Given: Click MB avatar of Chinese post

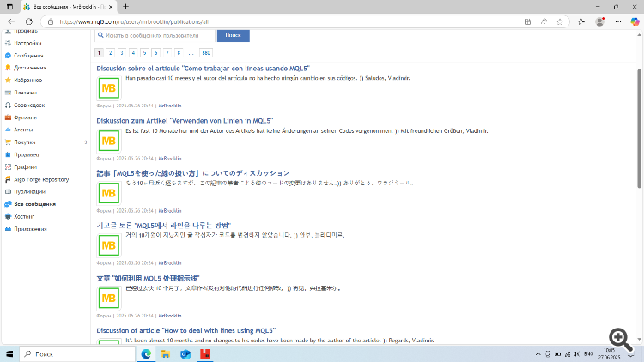Looking at the screenshot, I should click(109, 298).
